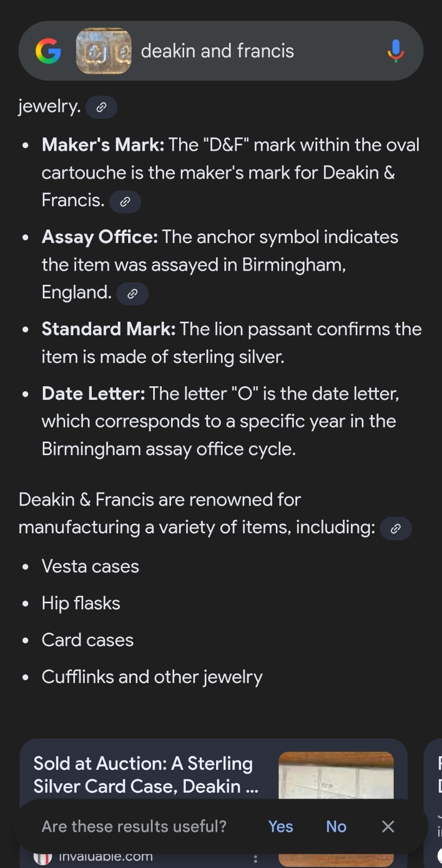This screenshot has height=868, width=442.
Task: Tap the invaluable.com source label
Action: 105,857
